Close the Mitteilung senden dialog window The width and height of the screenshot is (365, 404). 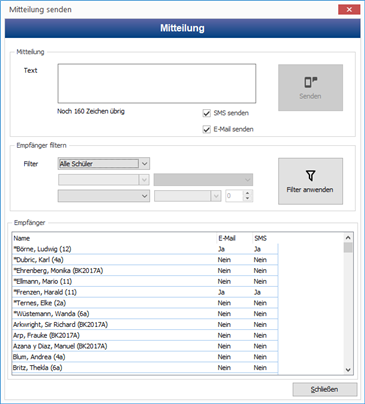349,10
